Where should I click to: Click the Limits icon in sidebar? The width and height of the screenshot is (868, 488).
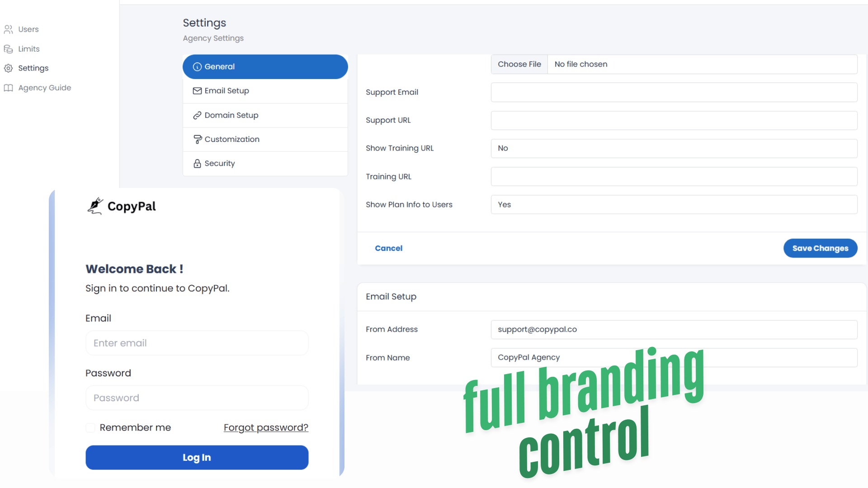coord(8,49)
